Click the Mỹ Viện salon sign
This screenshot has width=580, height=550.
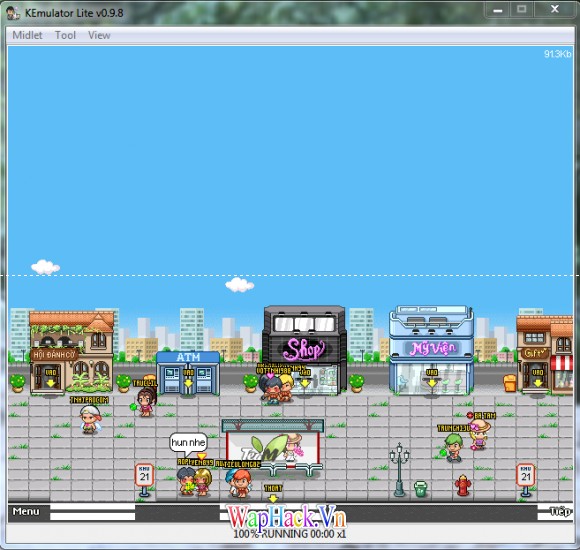coord(432,348)
